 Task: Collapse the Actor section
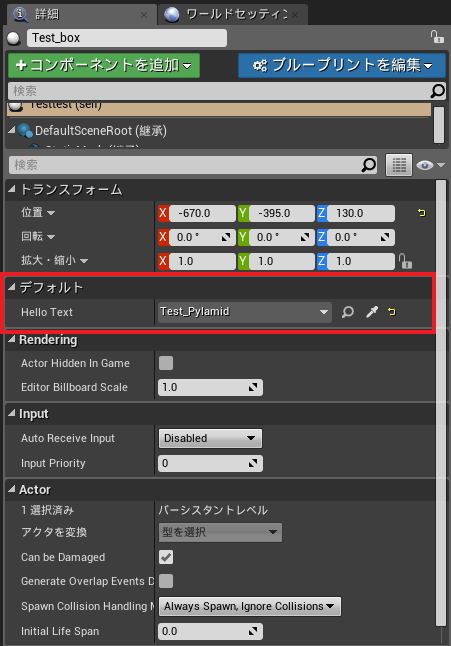[12, 489]
